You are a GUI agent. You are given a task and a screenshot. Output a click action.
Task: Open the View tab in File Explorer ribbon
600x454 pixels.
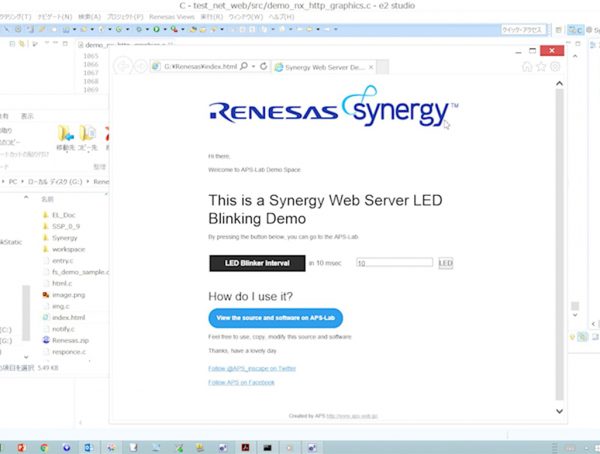pos(27,116)
